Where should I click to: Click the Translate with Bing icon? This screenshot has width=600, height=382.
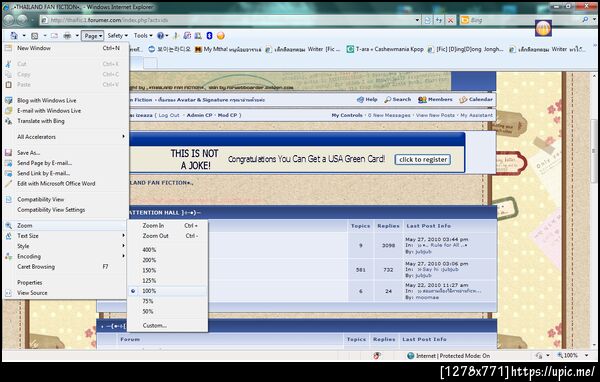coord(8,121)
